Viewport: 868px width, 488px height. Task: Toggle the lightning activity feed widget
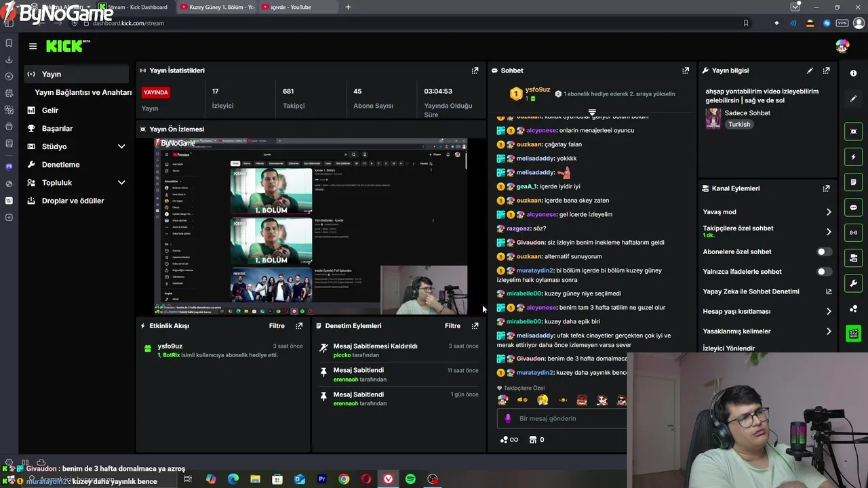tap(853, 157)
